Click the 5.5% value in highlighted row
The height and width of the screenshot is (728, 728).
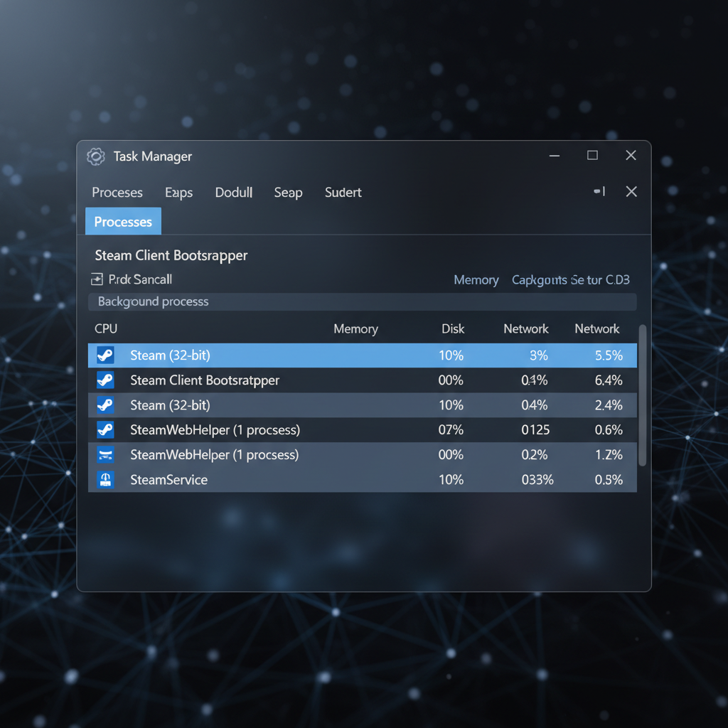(x=609, y=355)
